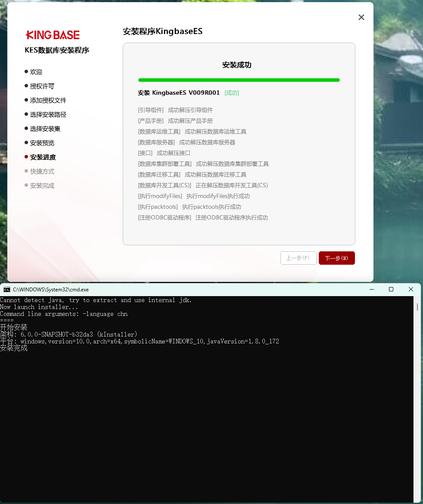The width and height of the screenshot is (423, 504).
Task: Click the cmd.exe title bar text
Action: tap(51, 289)
